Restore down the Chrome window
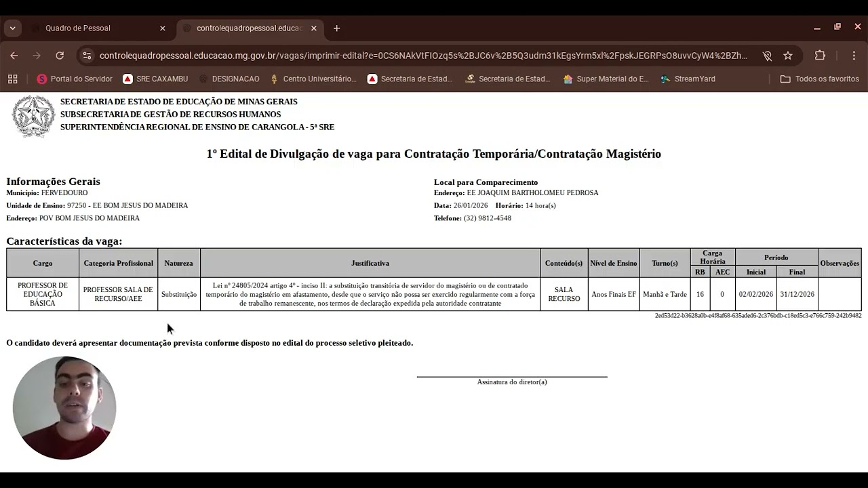This screenshot has height=488, width=868. 837,27
